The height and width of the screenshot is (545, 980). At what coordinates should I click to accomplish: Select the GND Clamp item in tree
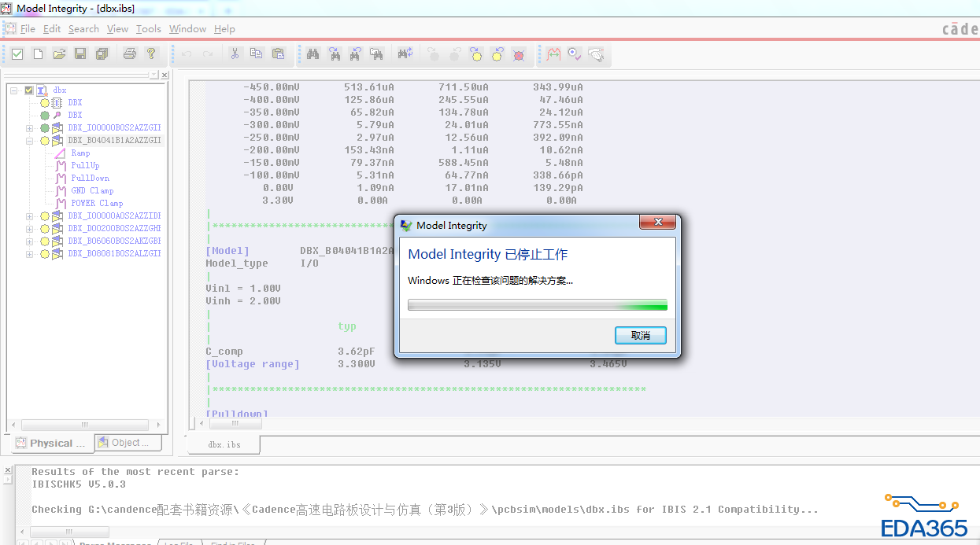pyautogui.click(x=92, y=191)
